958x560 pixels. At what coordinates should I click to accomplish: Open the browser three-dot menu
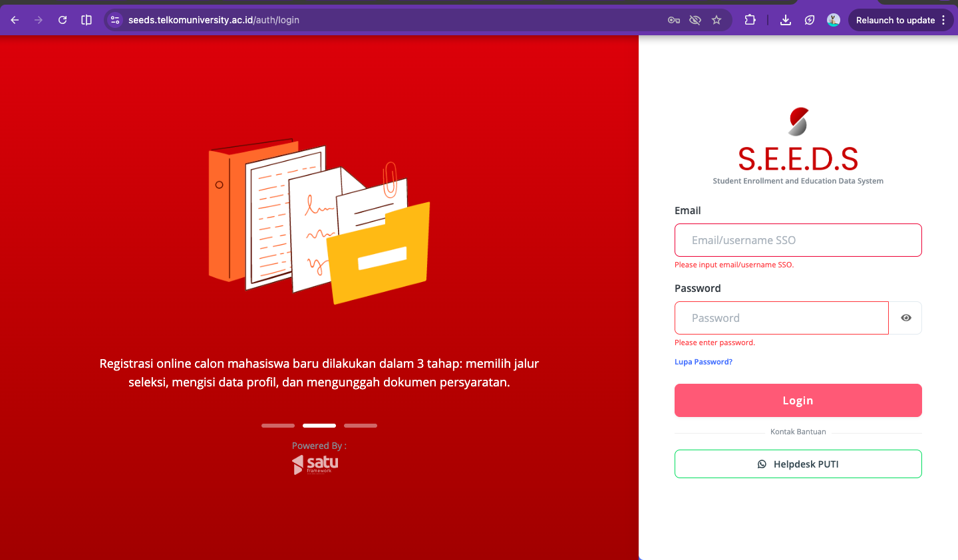click(x=943, y=20)
